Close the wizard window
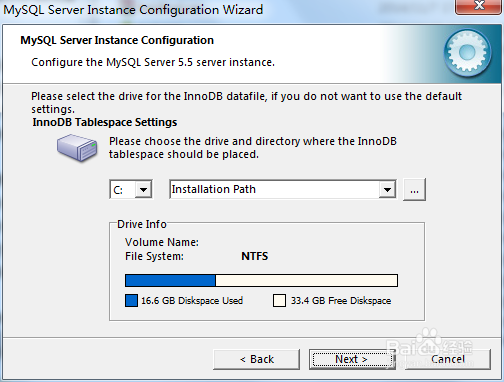This screenshot has width=504, height=382. pos(479,6)
